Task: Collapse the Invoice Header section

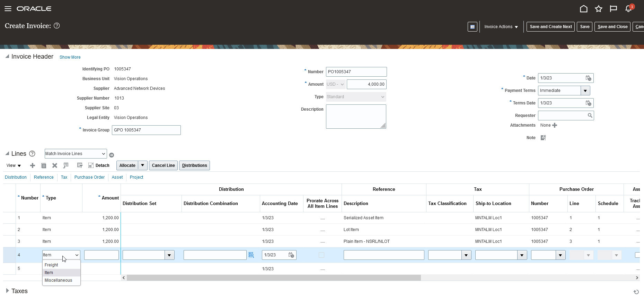Action: (7, 56)
